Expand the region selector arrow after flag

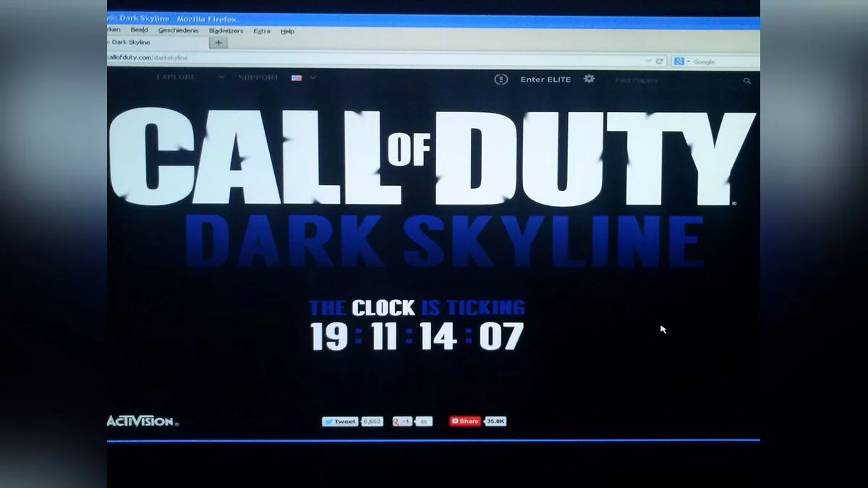point(312,77)
